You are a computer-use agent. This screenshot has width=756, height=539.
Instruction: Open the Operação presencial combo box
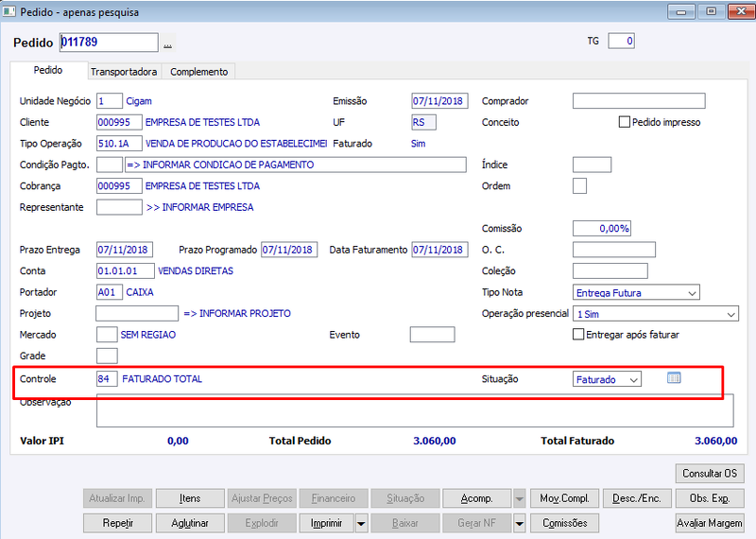[x=656, y=314]
